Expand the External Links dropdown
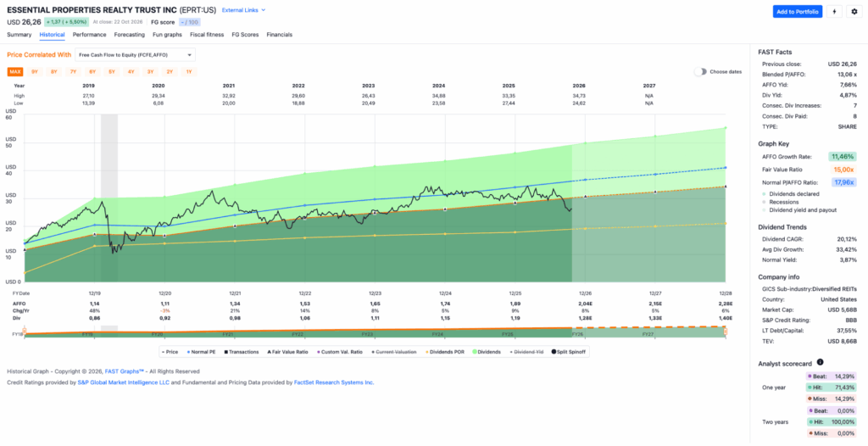Screen dimensions: 868x446 243,10
